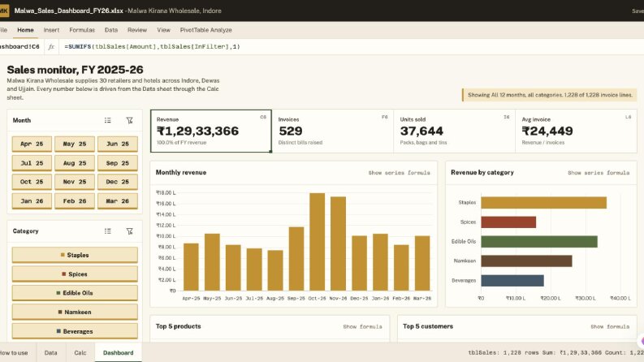
Task: Filter by Namkeen category
Action: (75, 312)
